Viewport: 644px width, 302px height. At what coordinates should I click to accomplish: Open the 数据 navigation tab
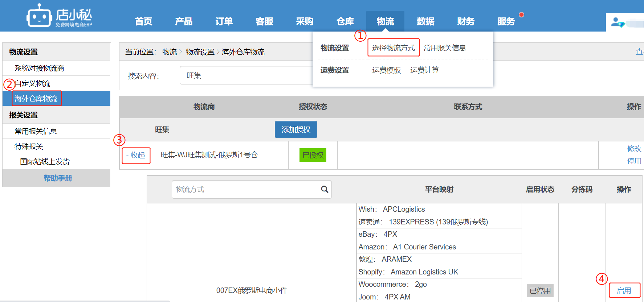[425, 21]
